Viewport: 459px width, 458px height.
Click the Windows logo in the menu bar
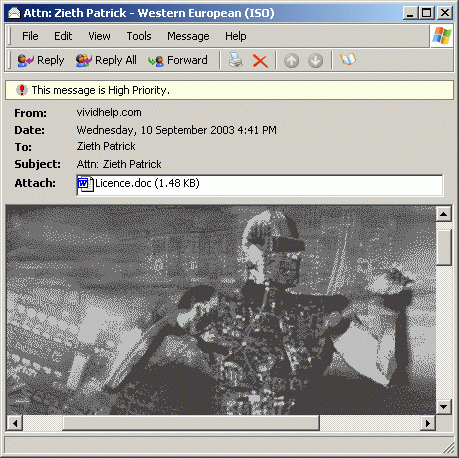coord(442,36)
